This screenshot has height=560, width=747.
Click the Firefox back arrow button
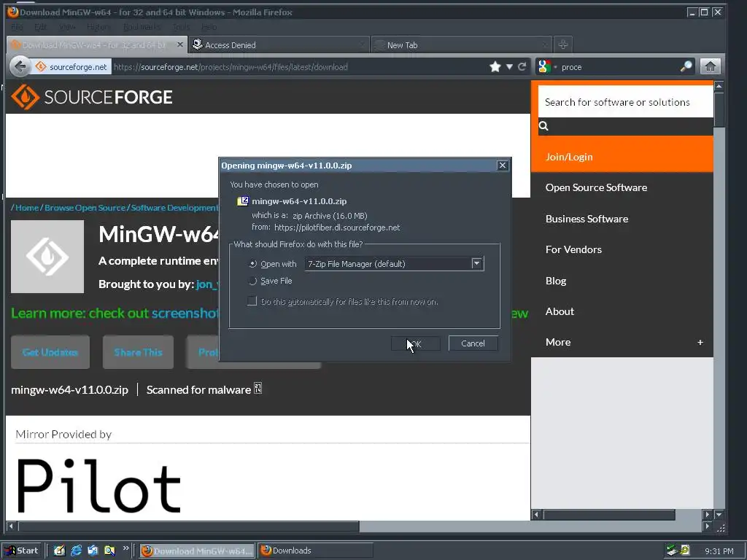coord(20,66)
